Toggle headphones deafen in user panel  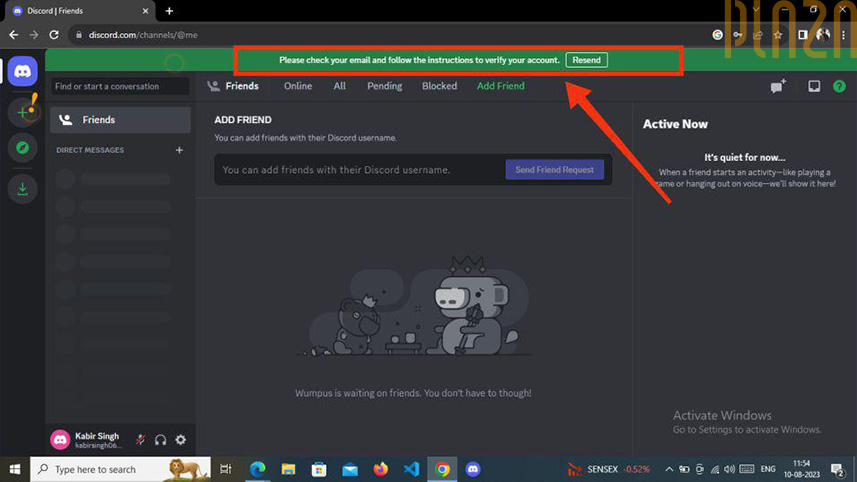(160, 439)
